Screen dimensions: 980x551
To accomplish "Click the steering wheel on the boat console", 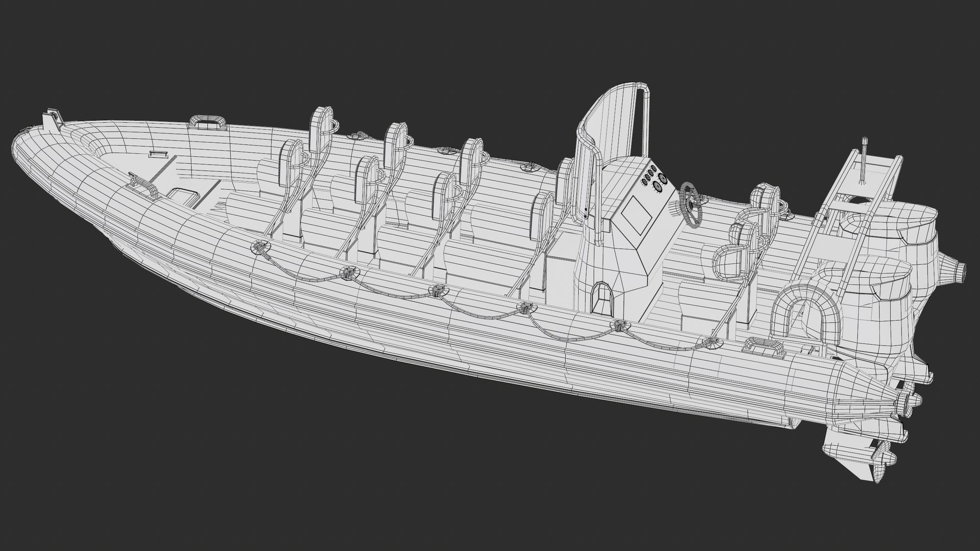I will (x=691, y=205).
